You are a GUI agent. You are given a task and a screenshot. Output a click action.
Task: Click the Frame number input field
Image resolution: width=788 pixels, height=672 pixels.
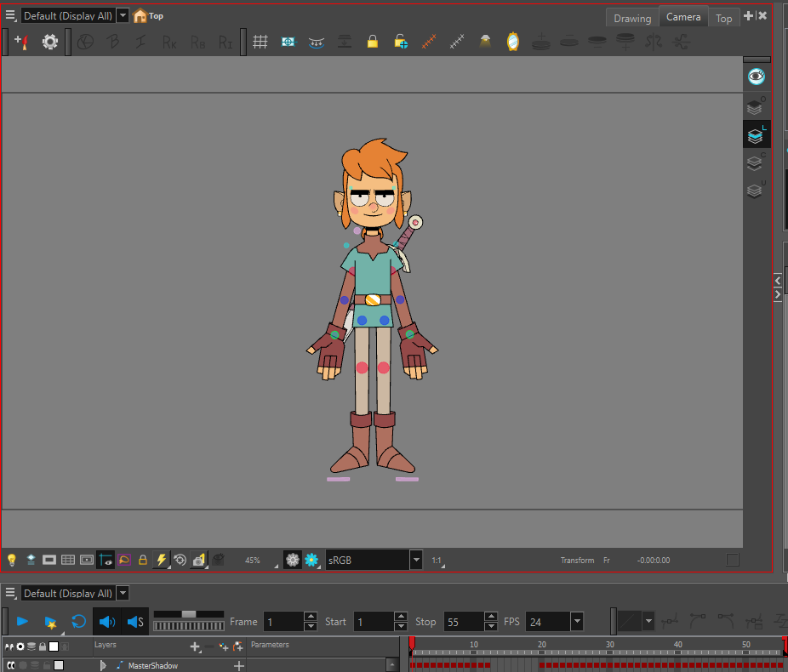(x=284, y=622)
